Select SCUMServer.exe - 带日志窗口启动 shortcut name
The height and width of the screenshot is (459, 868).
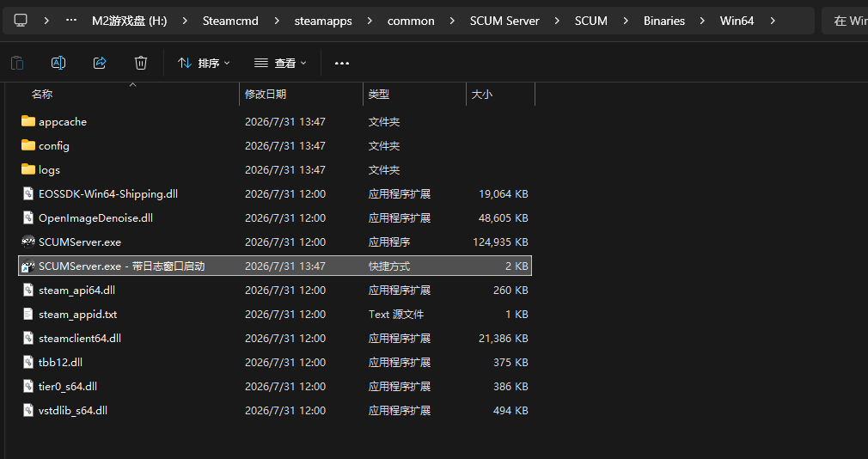click(122, 266)
